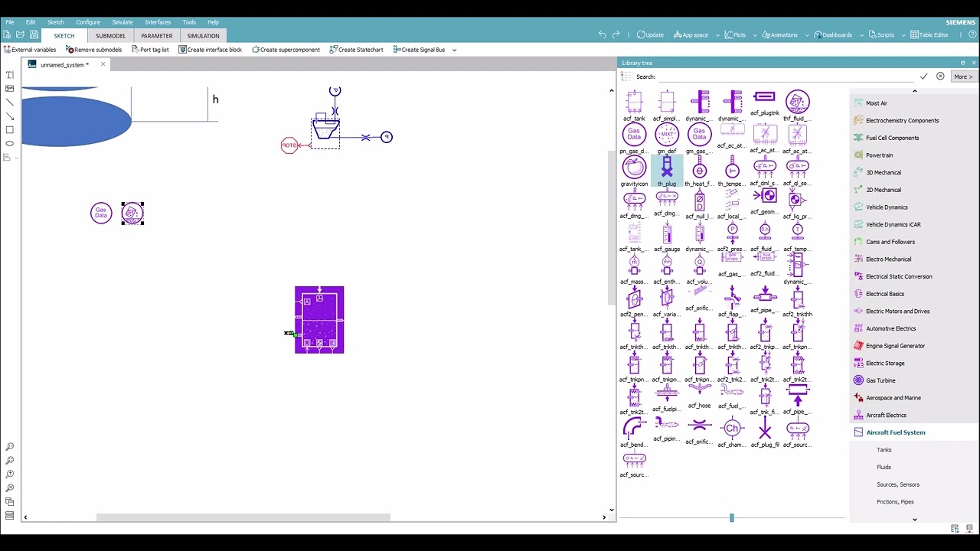This screenshot has width=980, height=551.
Task: Click Remove submodels button
Action: (x=93, y=50)
